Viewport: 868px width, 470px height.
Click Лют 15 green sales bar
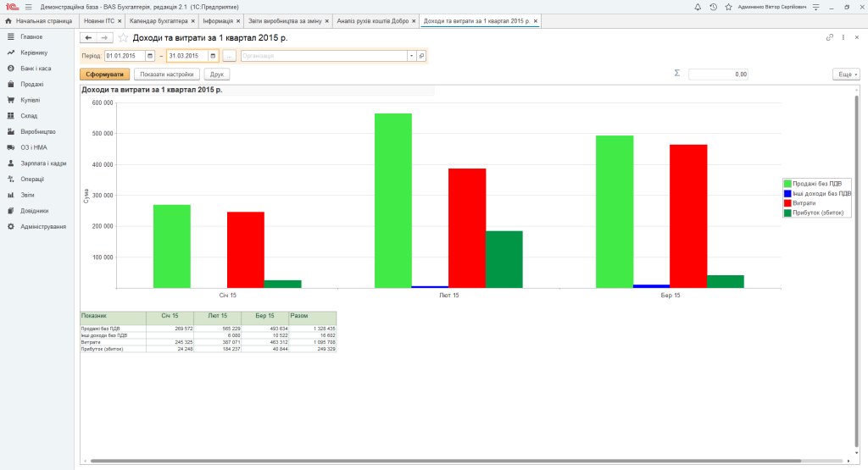(x=393, y=201)
